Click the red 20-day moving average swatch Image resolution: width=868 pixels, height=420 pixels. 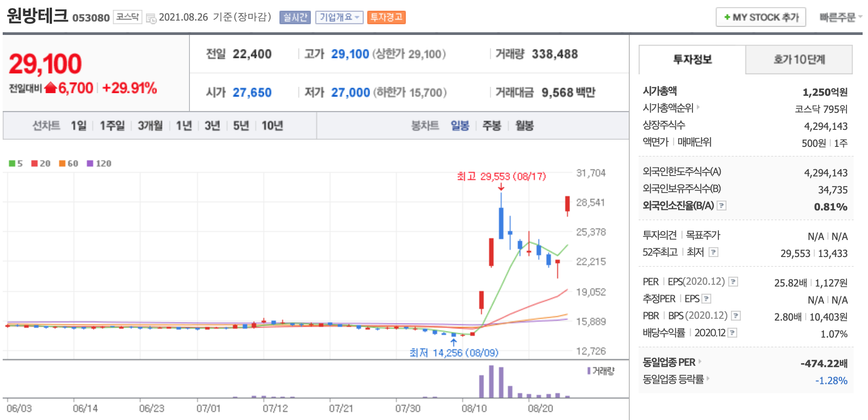(x=34, y=163)
